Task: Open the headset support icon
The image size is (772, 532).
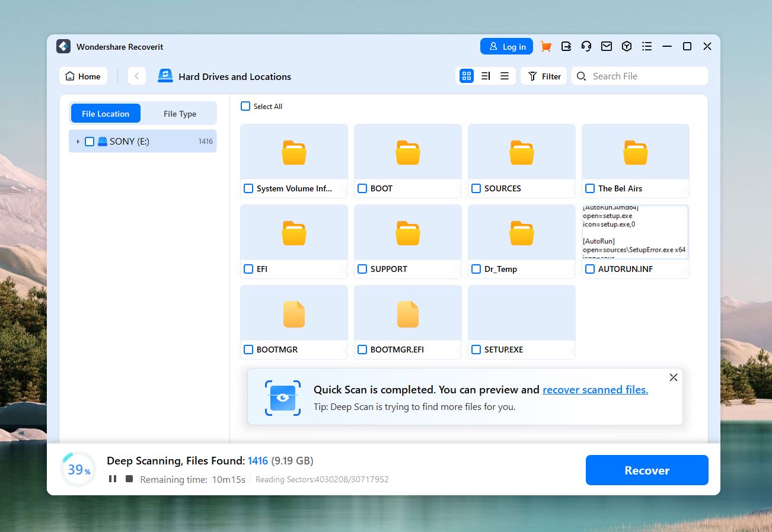Action: point(586,46)
